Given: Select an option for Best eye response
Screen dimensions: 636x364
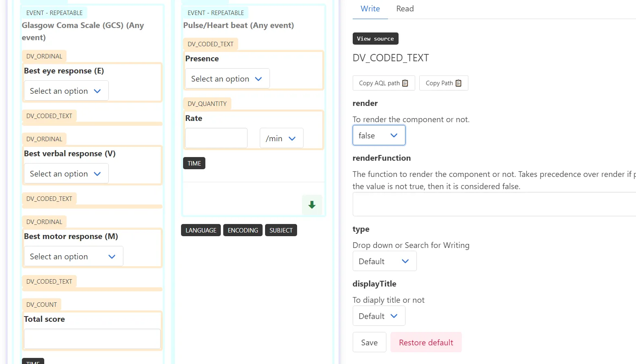Looking at the screenshot, I should (x=66, y=91).
